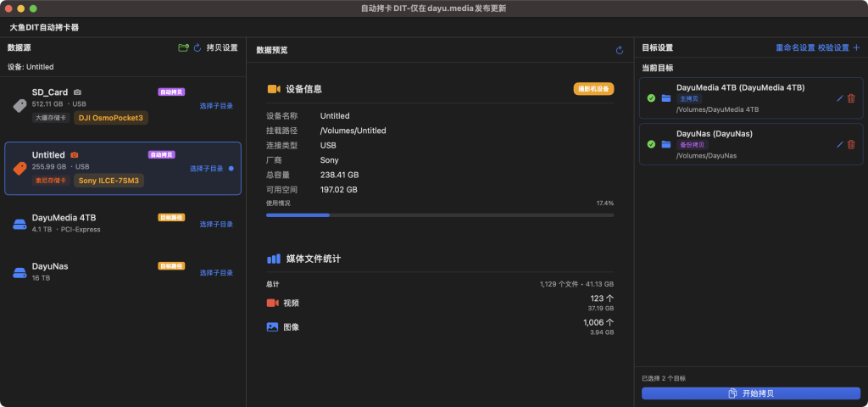Open 拷贝设置 copy settings
868x407 pixels.
click(x=222, y=48)
